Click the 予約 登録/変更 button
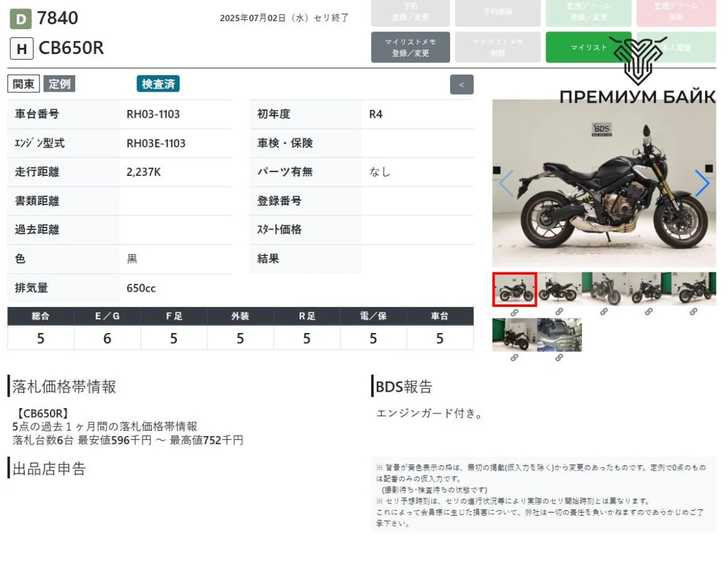This screenshot has width=728, height=561. (410, 12)
